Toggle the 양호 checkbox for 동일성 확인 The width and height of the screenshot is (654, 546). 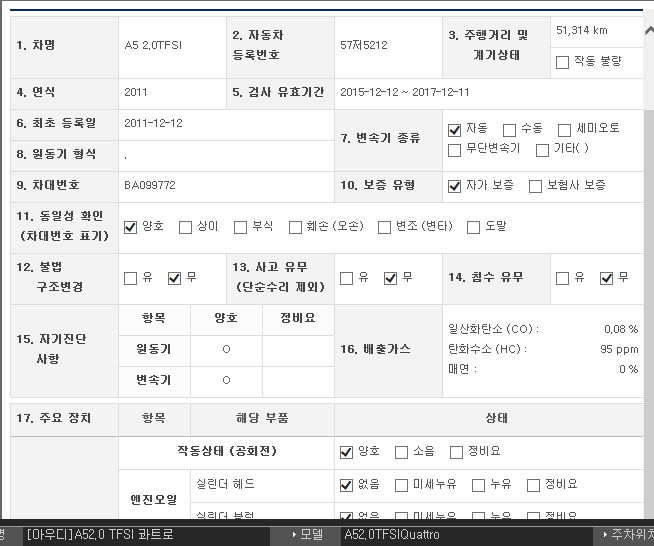point(130,227)
